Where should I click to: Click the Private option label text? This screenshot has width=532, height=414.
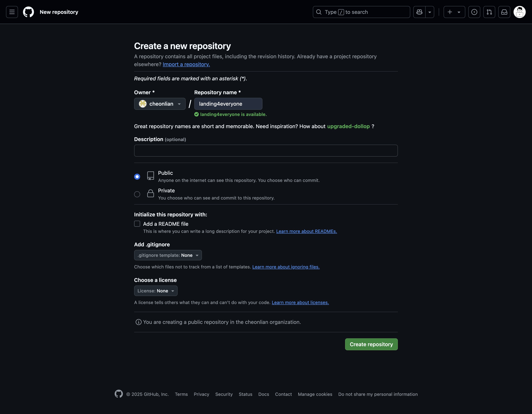pos(166,191)
